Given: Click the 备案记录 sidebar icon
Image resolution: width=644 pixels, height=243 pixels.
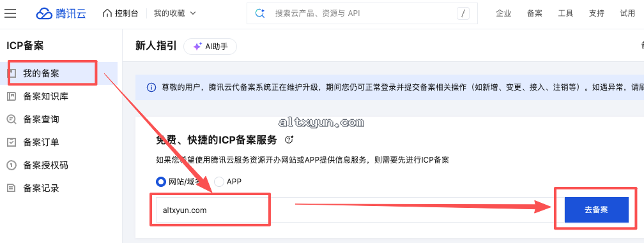Looking at the screenshot, I should pyautogui.click(x=11, y=189).
